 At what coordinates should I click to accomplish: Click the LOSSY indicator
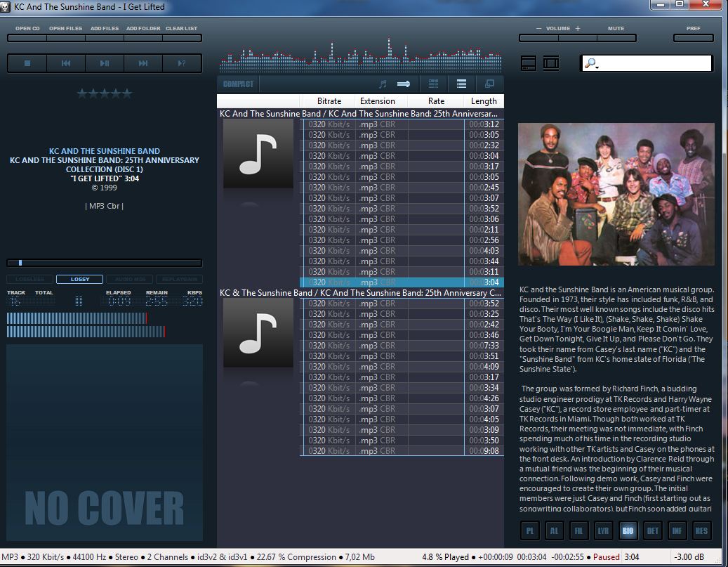(80, 280)
